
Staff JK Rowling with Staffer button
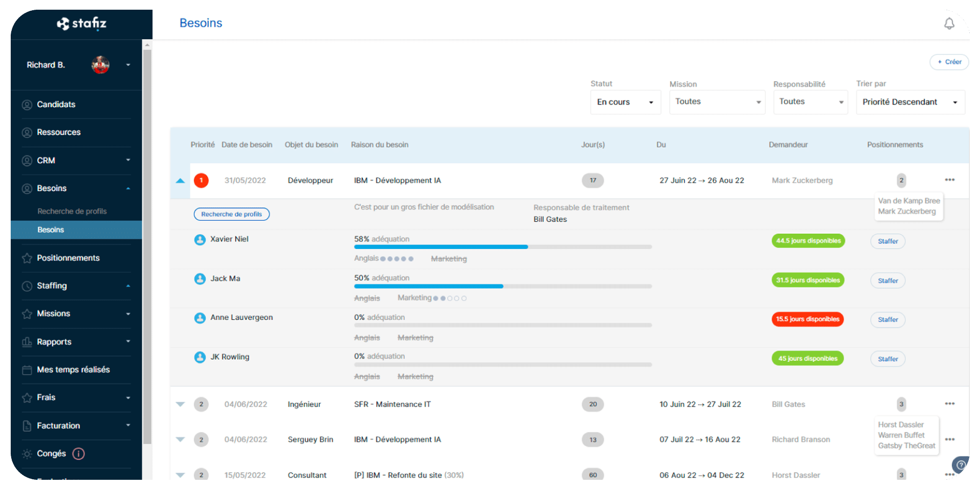[x=888, y=359]
